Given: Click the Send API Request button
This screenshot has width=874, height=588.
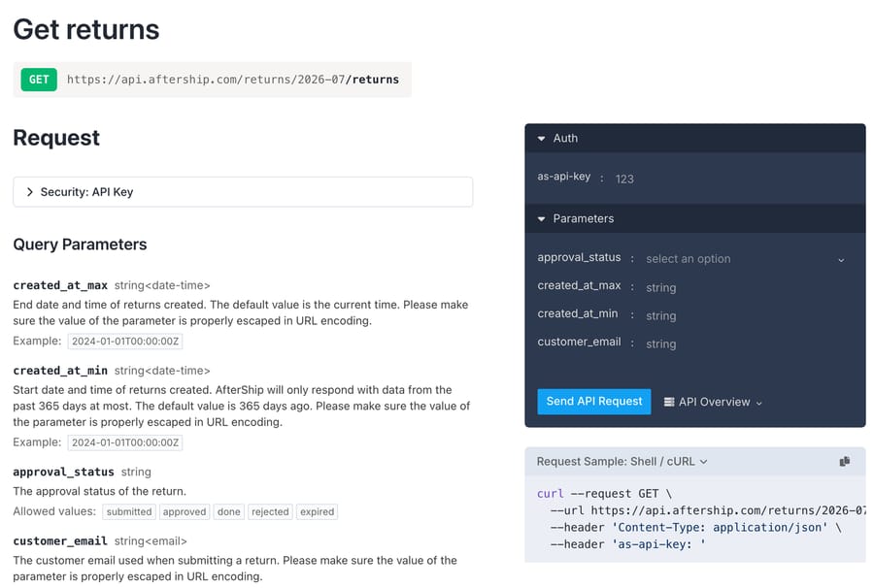Looking at the screenshot, I should [593, 402].
